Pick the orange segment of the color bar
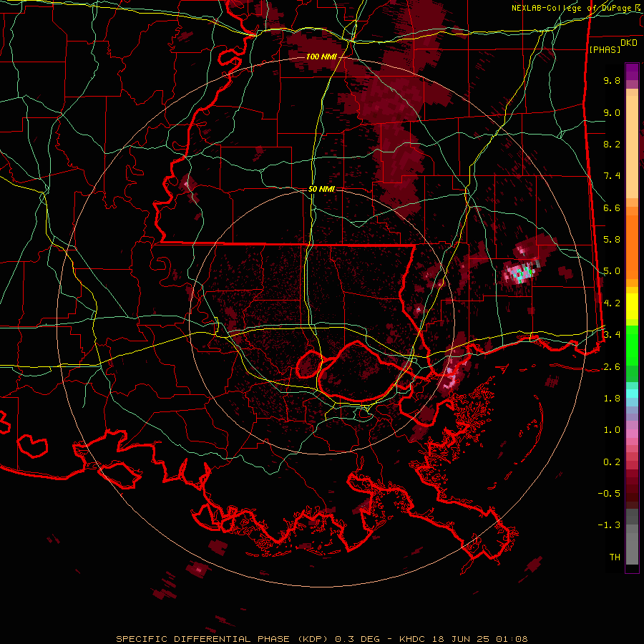This screenshot has width=644, height=644. tap(632, 243)
